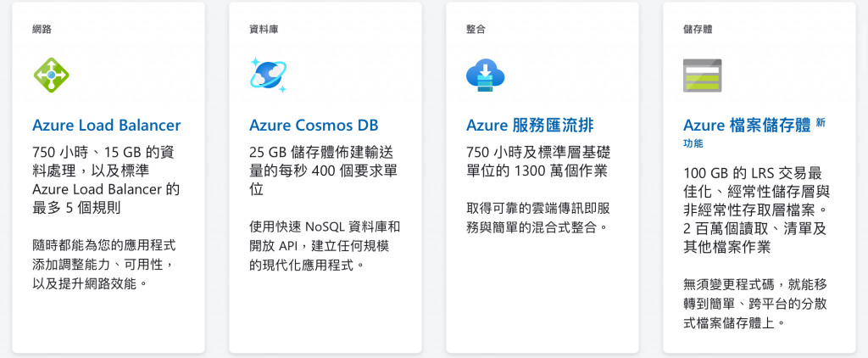Click the 無須變更程式碼 paragraph in storage card
The image size is (868, 358).
click(755, 304)
